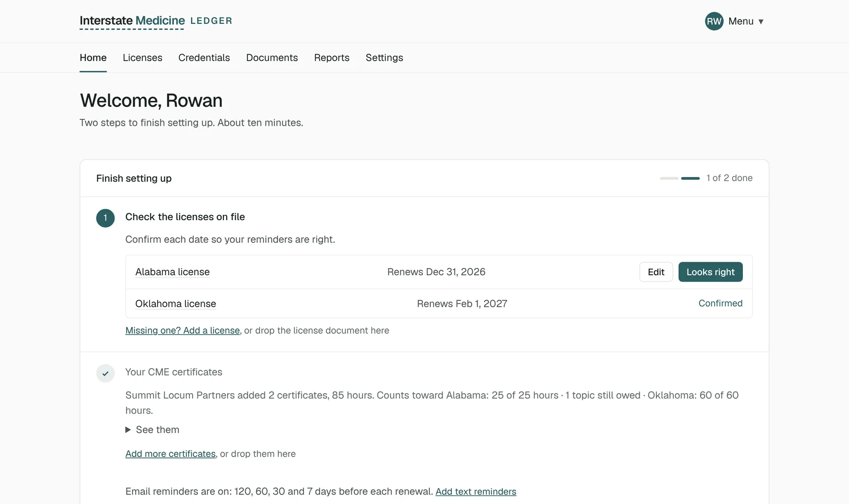Click 'Your CME certificates' heading
The image size is (849, 504).
tap(174, 372)
